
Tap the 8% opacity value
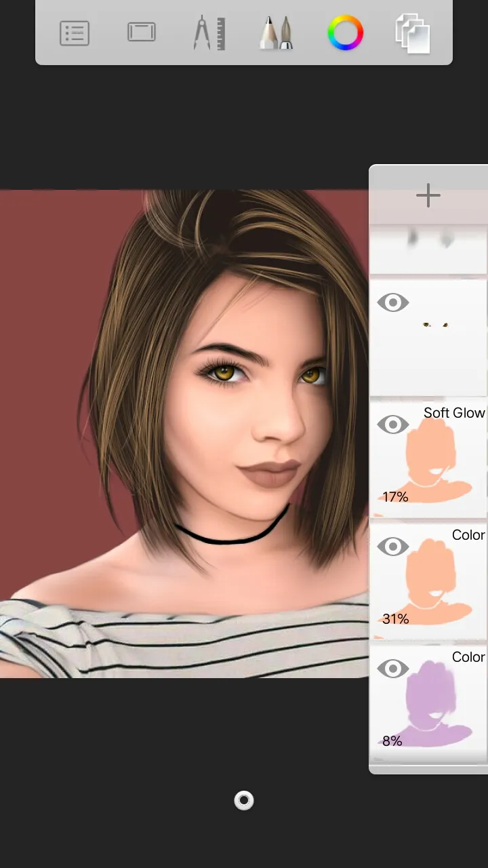392,741
